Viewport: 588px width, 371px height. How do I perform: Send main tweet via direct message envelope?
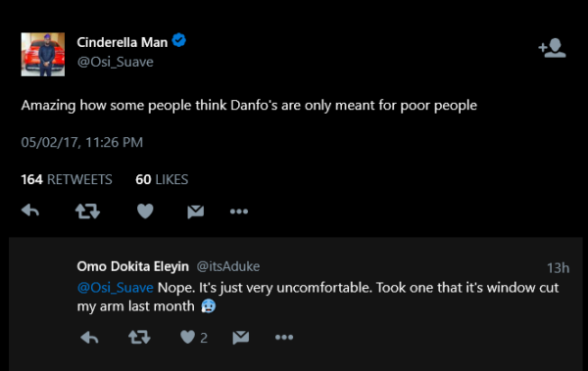tap(196, 211)
